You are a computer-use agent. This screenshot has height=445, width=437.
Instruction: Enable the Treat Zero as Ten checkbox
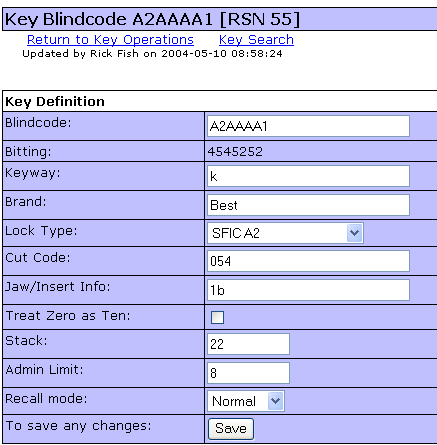[x=217, y=317]
